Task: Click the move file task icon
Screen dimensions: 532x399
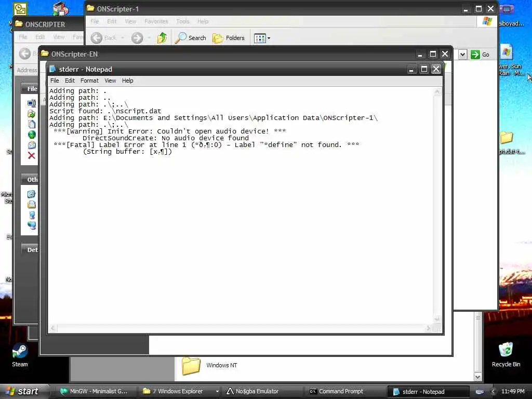Action: pos(32,114)
